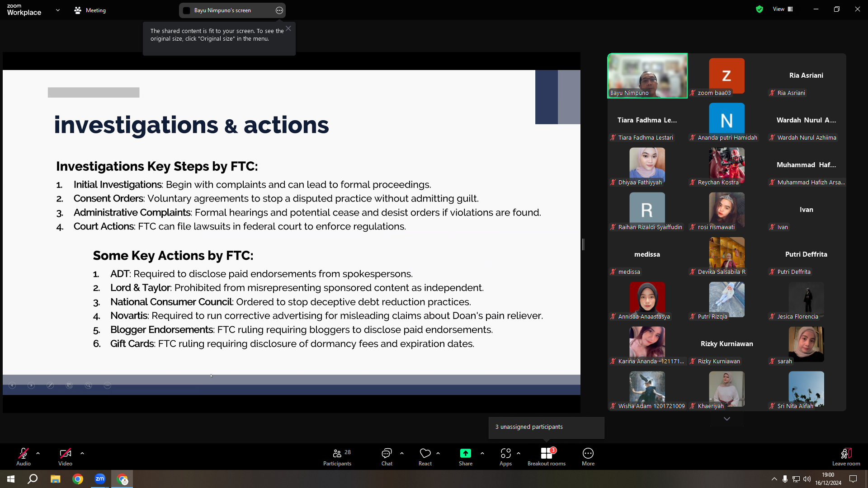
Task: Open the see all slides control
Action: click(x=69, y=385)
